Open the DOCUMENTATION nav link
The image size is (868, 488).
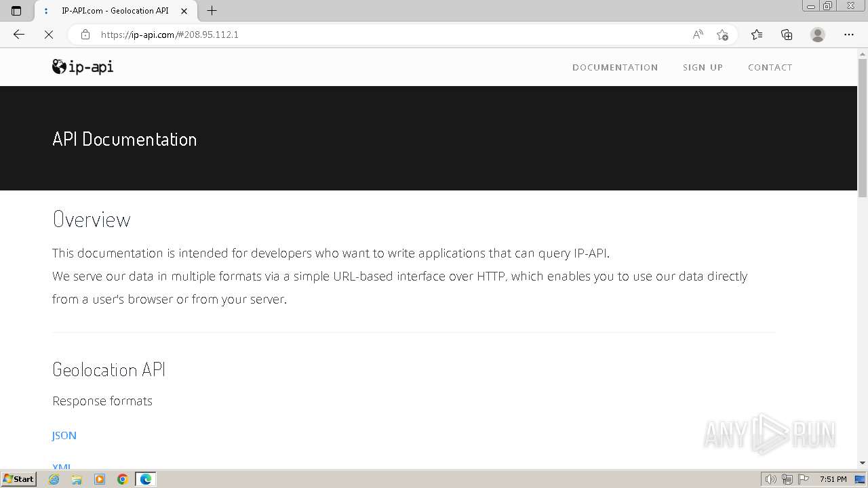(x=615, y=67)
